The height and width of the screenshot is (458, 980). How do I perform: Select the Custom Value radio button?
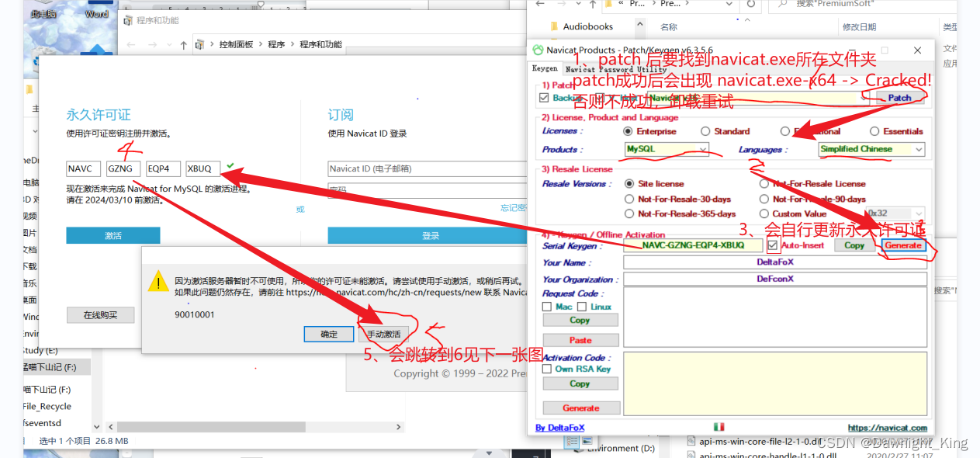[x=764, y=213]
